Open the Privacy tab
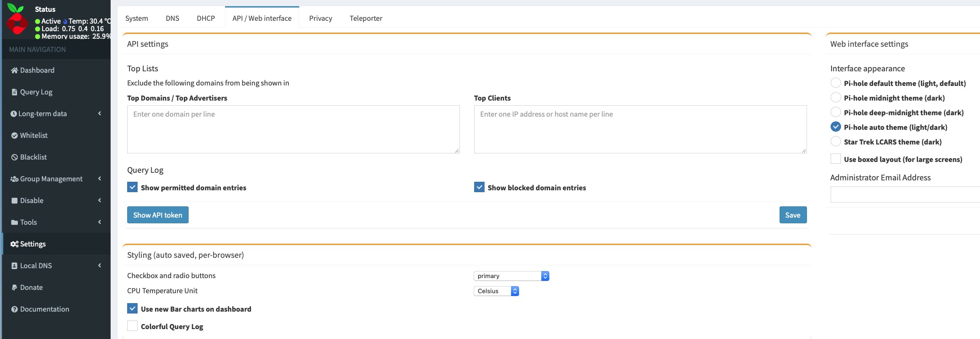This screenshot has height=339, width=980. click(321, 18)
